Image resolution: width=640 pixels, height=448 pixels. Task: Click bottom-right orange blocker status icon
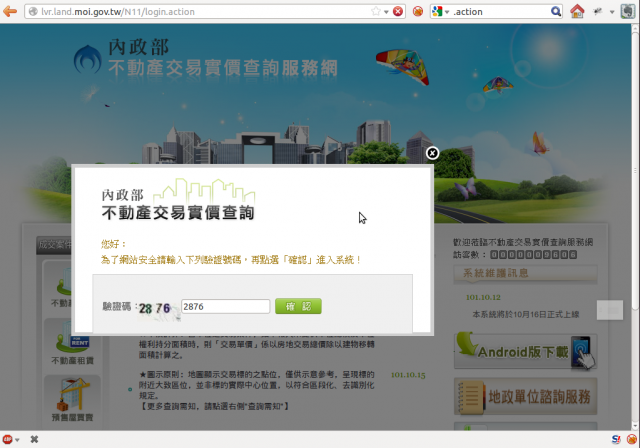point(631,439)
